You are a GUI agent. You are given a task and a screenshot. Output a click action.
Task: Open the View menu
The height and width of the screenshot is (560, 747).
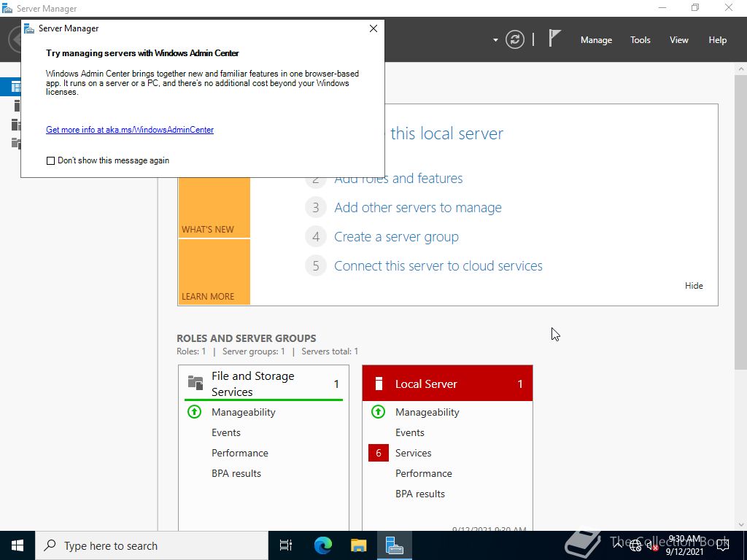pyautogui.click(x=679, y=40)
